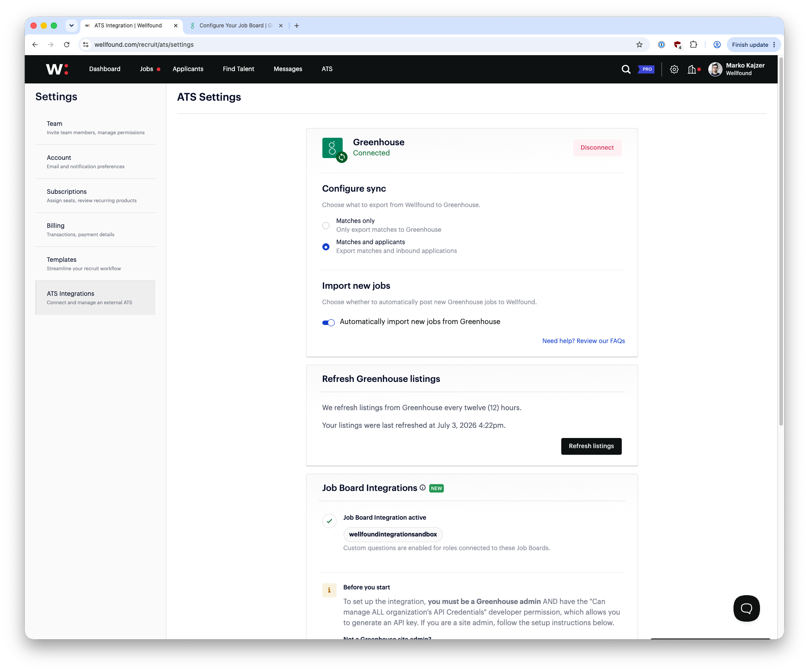The image size is (809, 672).
Task: Select the Matches only radio option
Action: (326, 226)
